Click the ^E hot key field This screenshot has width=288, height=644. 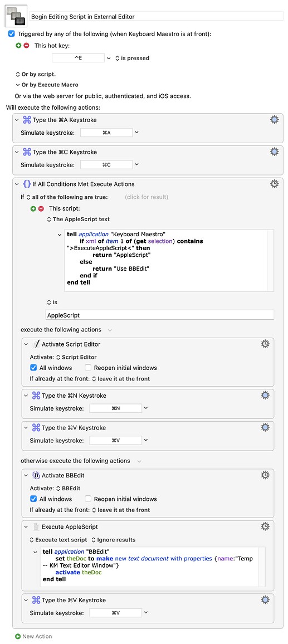pos(78,58)
